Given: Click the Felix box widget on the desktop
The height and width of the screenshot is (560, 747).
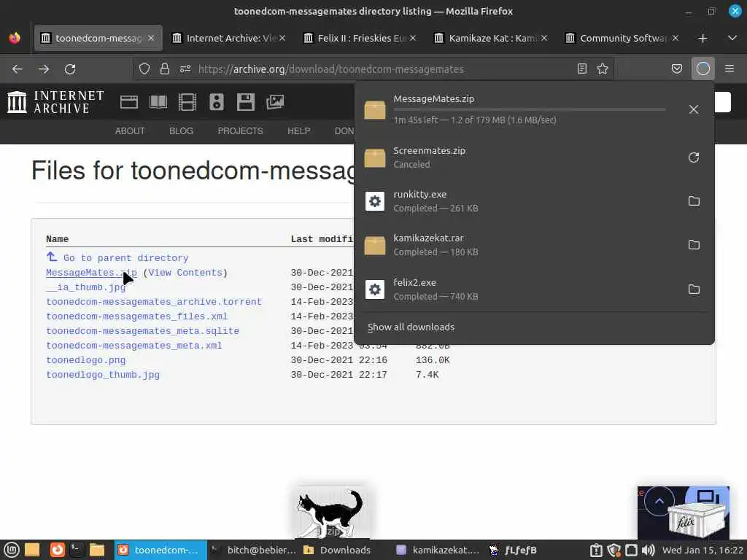Looking at the screenshot, I should tap(697, 521).
